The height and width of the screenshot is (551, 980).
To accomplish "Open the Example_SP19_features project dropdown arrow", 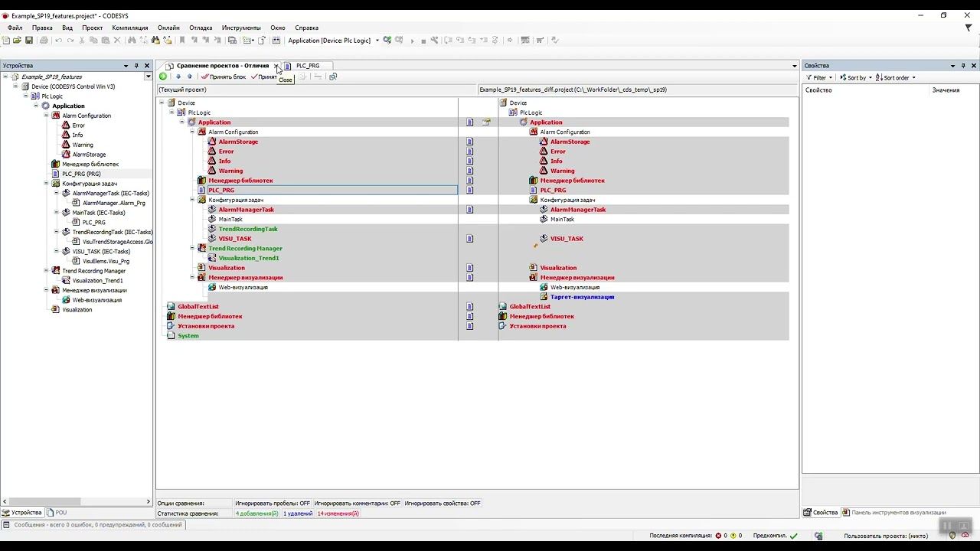I will [148, 77].
